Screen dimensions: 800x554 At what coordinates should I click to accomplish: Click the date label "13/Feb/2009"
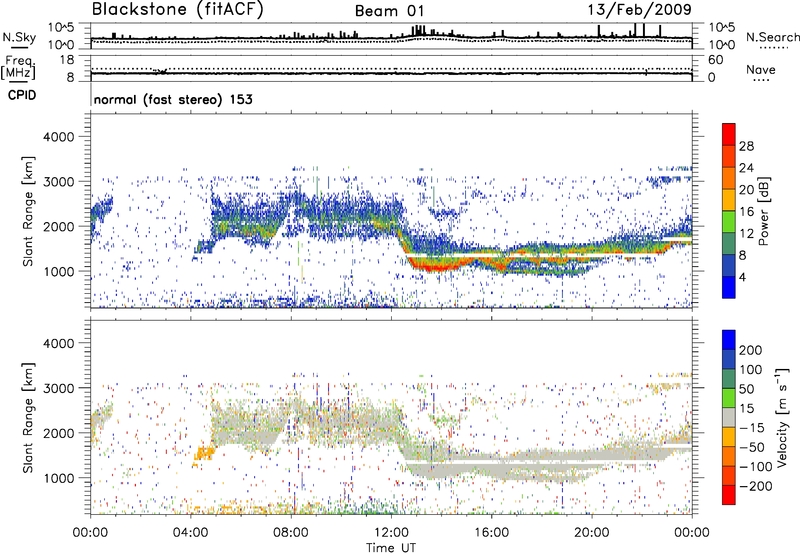tap(640, 9)
